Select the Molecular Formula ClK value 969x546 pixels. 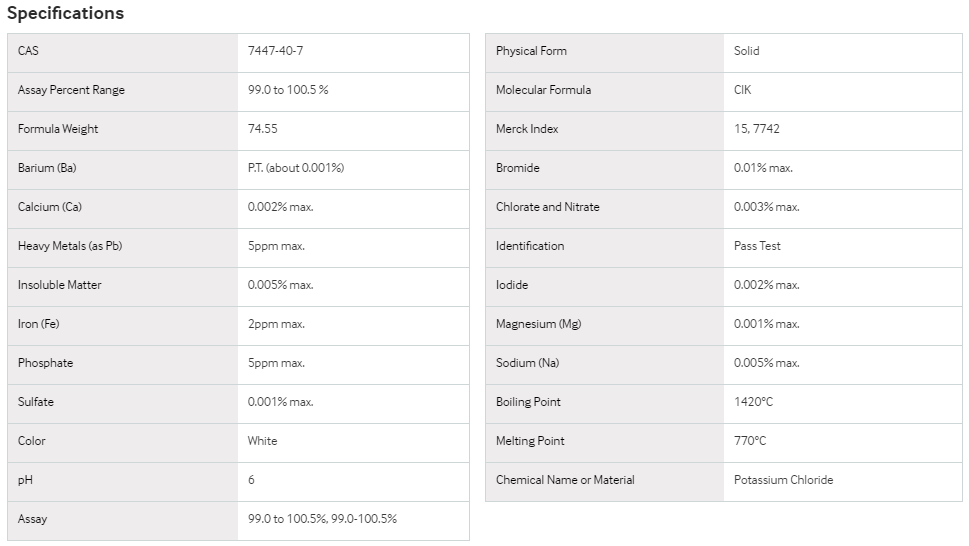point(742,90)
